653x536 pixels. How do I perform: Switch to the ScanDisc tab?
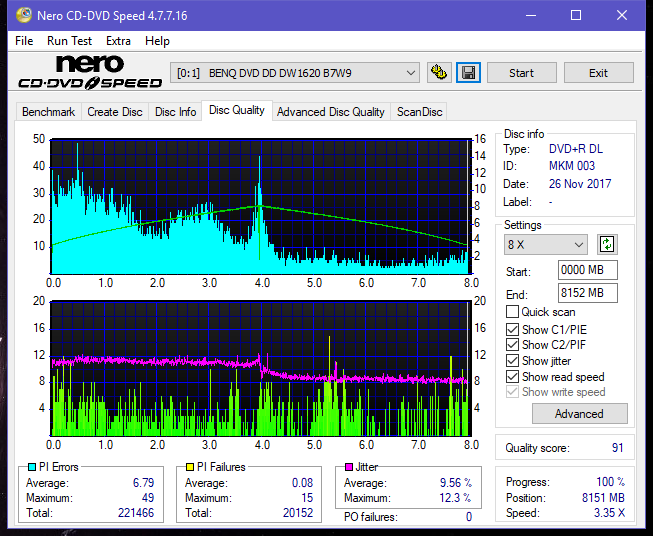[x=419, y=112]
